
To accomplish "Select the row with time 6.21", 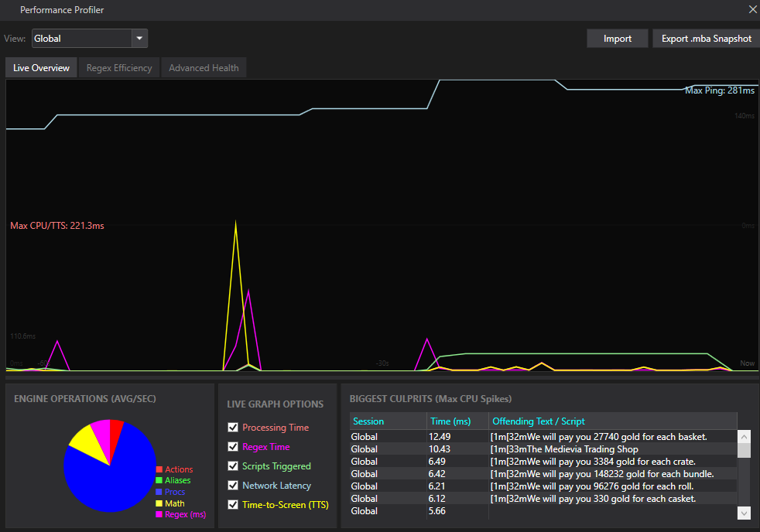I will coord(543,486).
